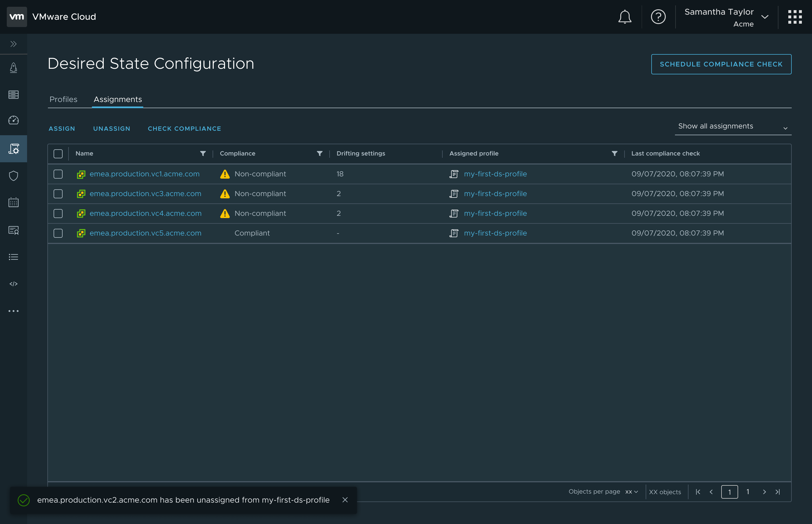Viewport: 812px width, 524px height.
Task: Expand the sidebar with double chevron
Action: pos(14,44)
